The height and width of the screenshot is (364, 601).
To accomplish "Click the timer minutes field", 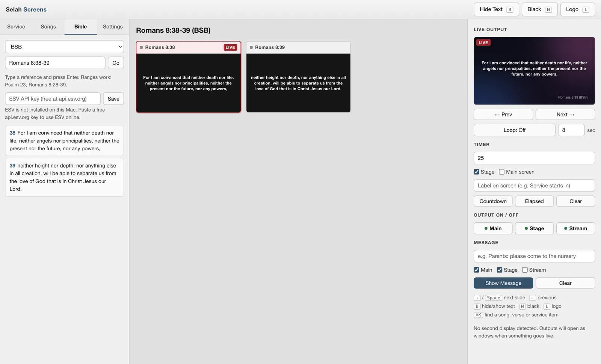I will (x=534, y=158).
